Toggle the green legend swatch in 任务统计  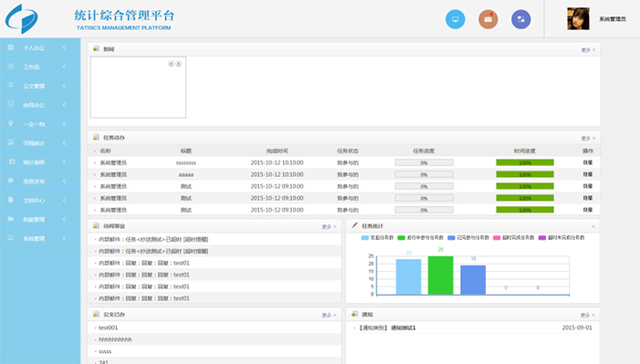(x=401, y=237)
